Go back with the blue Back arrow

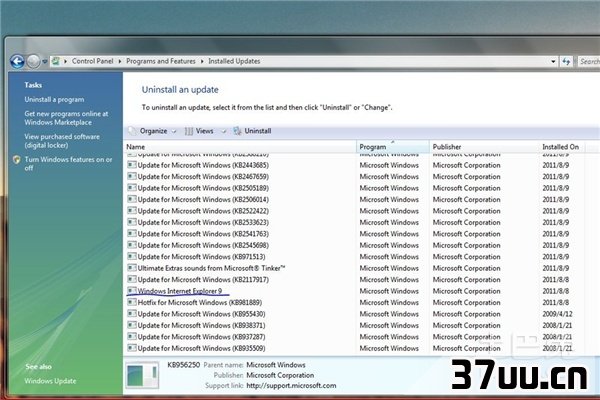(x=17, y=61)
